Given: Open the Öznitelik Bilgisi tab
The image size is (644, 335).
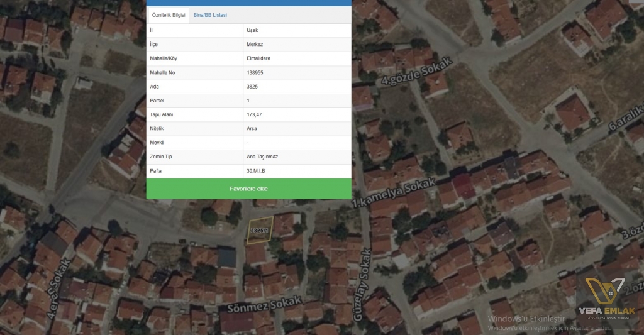Looking at the screenshot, I should click(x=169, y=15).
